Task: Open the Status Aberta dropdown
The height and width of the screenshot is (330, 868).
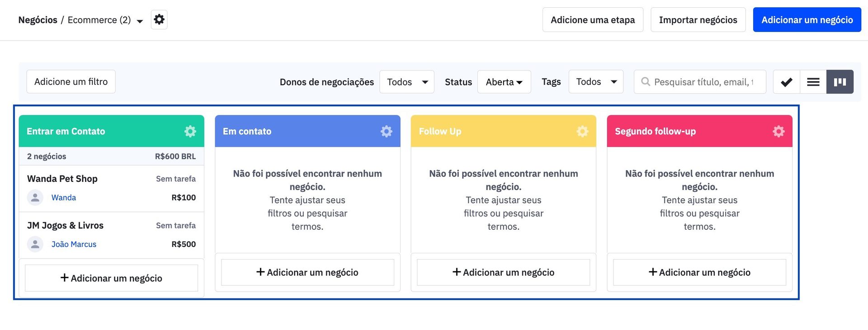Action: click(504, 82)
